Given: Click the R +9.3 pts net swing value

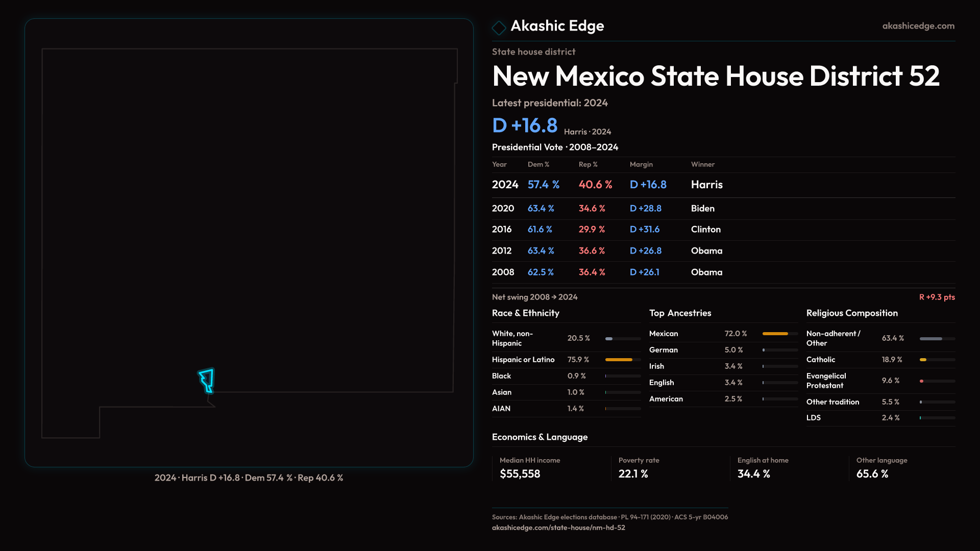Looking at the screenshot, I should click(937, 297).
